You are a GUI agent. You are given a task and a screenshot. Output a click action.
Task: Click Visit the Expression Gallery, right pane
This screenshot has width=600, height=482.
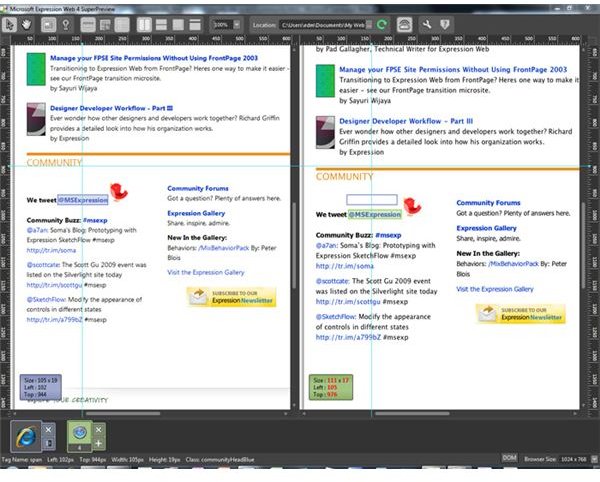coord(495,289)
